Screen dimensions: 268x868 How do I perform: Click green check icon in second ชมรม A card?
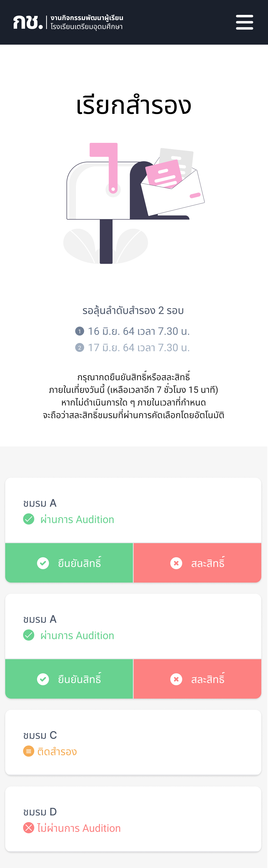tap(29, 635)
